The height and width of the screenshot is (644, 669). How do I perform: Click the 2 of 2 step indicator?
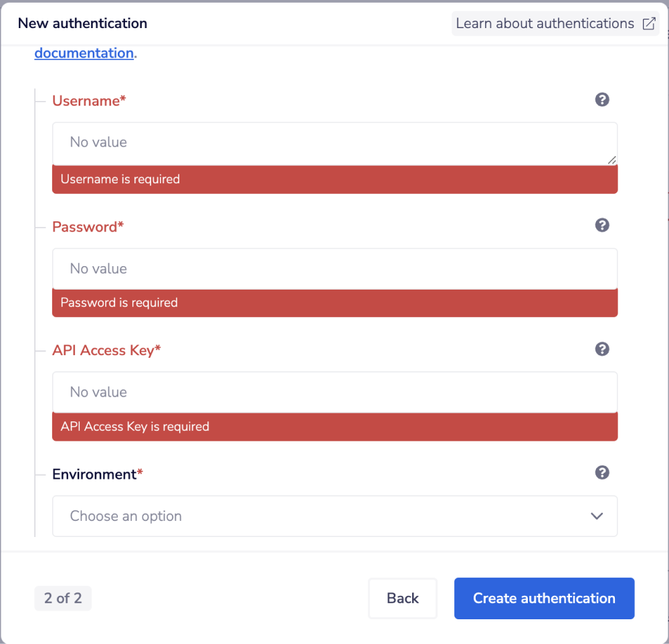pyautogui.click(x=63, y=598)
